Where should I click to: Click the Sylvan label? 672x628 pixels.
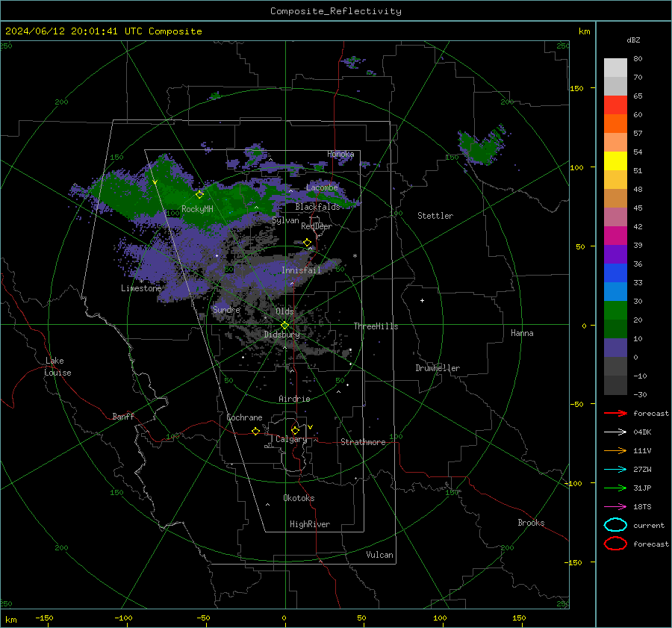tap(285, 220)
